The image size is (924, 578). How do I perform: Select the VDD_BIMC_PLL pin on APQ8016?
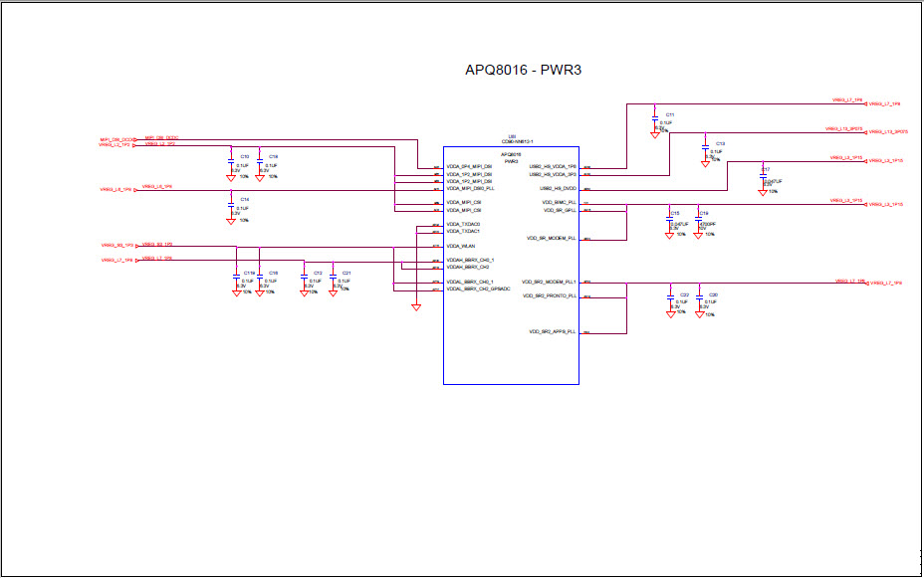pyautogui.click(x=558, y=201)
